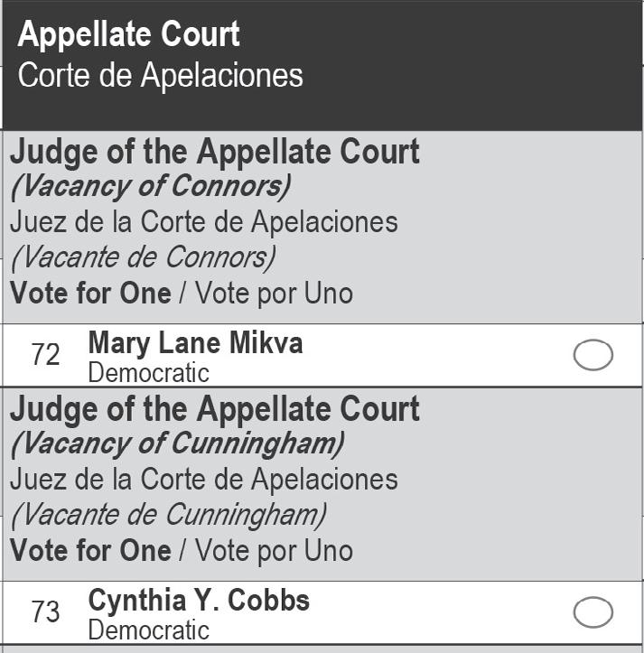Click the "(Vacante de Cunningham)" text
The image size is (644, 653).
(x=169, y=515)
